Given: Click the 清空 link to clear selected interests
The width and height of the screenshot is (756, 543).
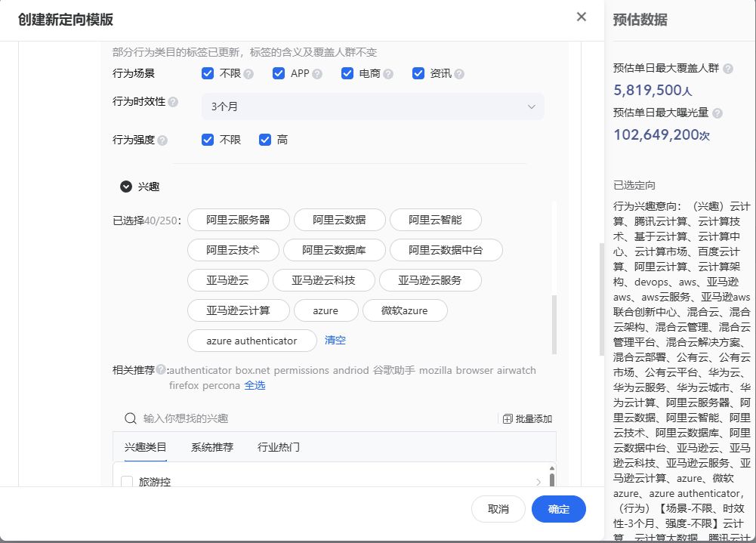Looking at the screenshot, I should pos(335,341).
